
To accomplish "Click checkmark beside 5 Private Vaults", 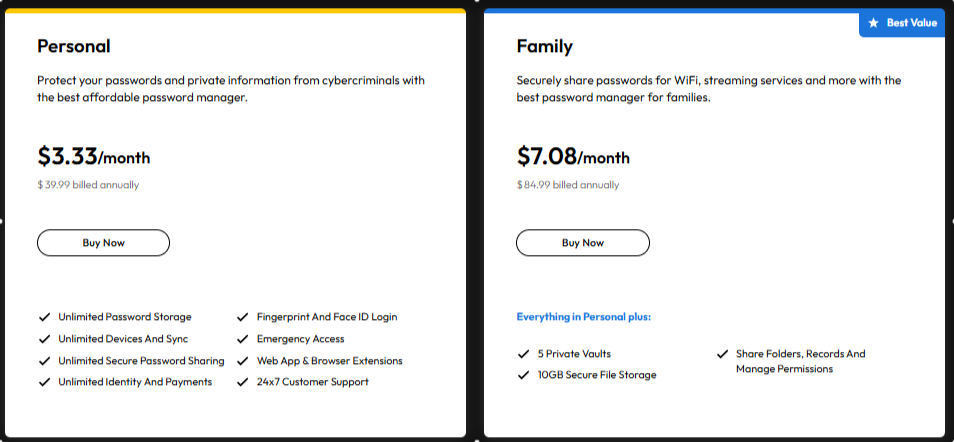I will click(523, 354).
